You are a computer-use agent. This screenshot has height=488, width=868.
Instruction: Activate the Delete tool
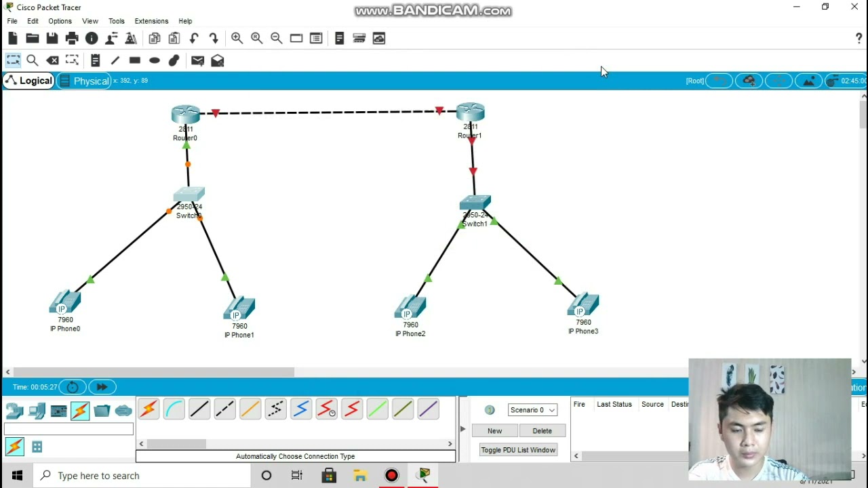52,60
